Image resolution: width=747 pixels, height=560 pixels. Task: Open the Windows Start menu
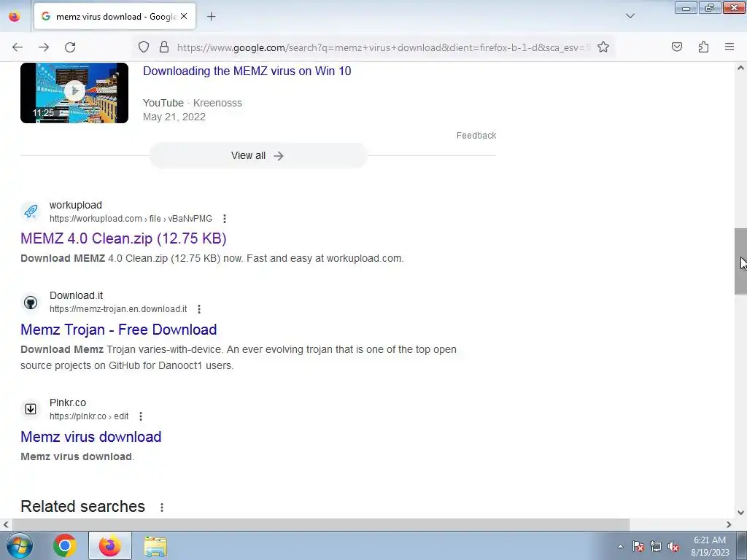pyautogui.click(x=18, y=545)
